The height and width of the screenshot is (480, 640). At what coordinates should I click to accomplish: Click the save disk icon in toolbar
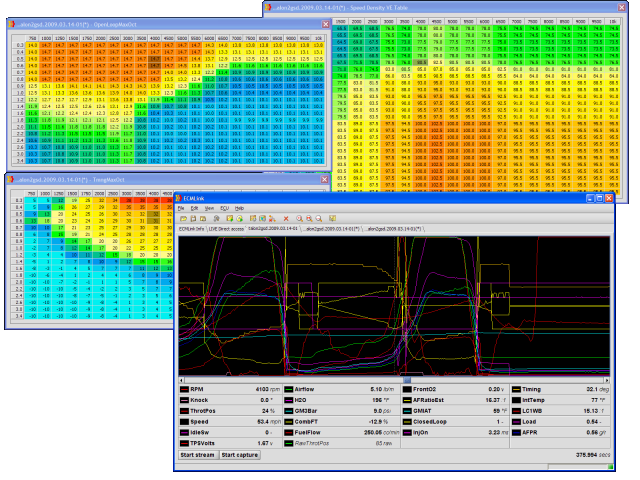coord(194,217)
